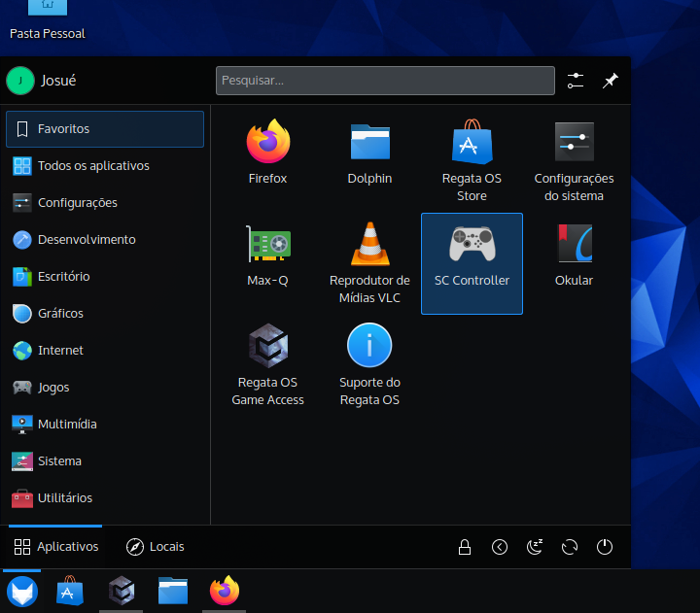Open Configurações do sistema favorite
The image size is (700, 613).
pos(574,161)
